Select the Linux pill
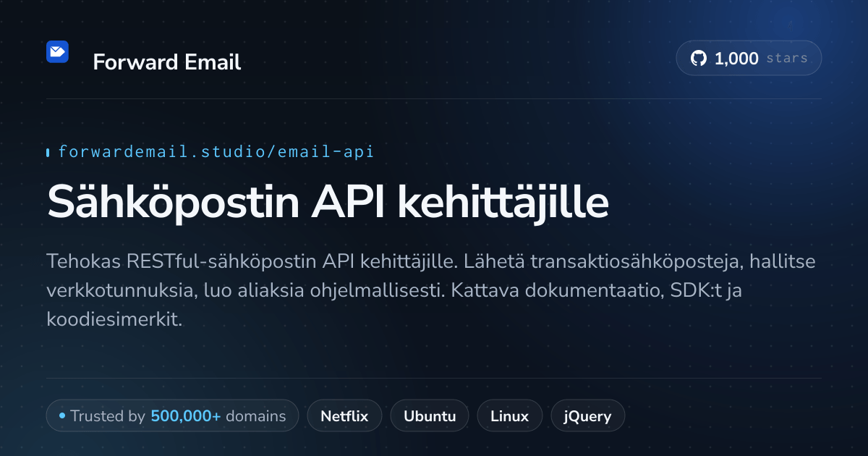This screenshot has height=456, width=868. pyautogui.click(x=509, y=416)
